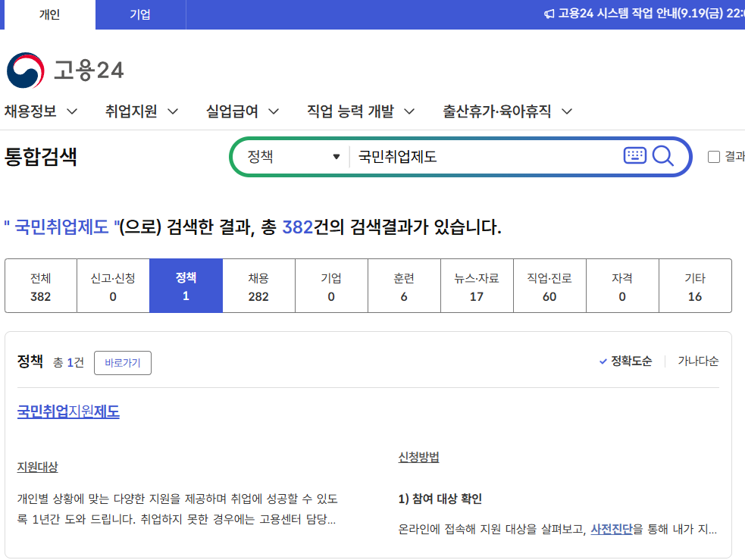The width and height of the screenshot is (745, 560).
Task: Select the 정책 1 results tab
Action: point(186,286)
